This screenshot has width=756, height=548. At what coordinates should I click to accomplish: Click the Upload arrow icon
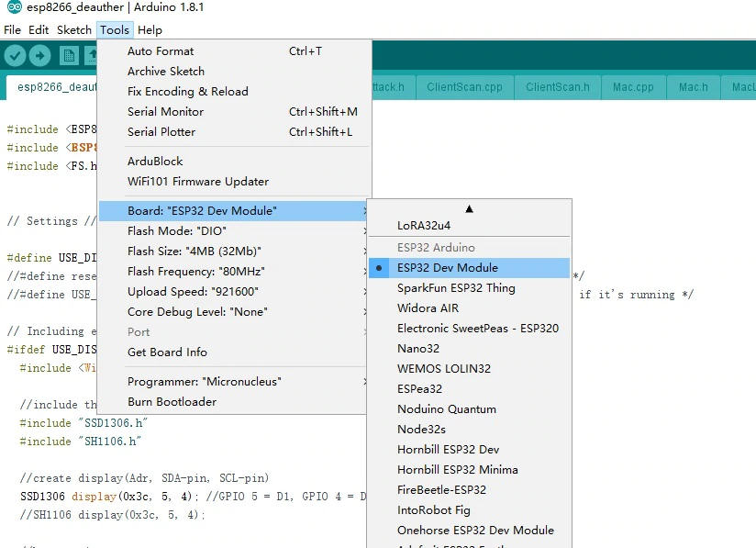(39, 55)
